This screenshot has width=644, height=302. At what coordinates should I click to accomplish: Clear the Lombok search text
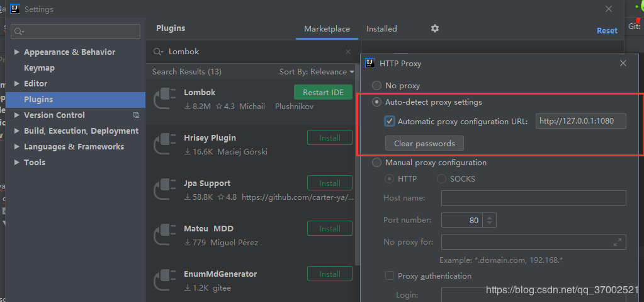348,52
